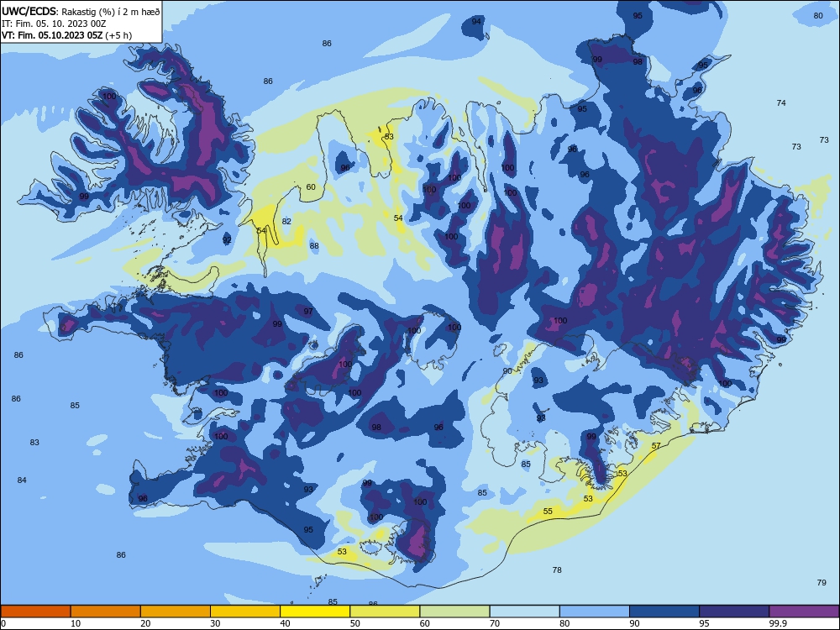The image size is (840, 630).
Task: Click the medium blue 90–95 legend swatch
Action: click(664, 612)
